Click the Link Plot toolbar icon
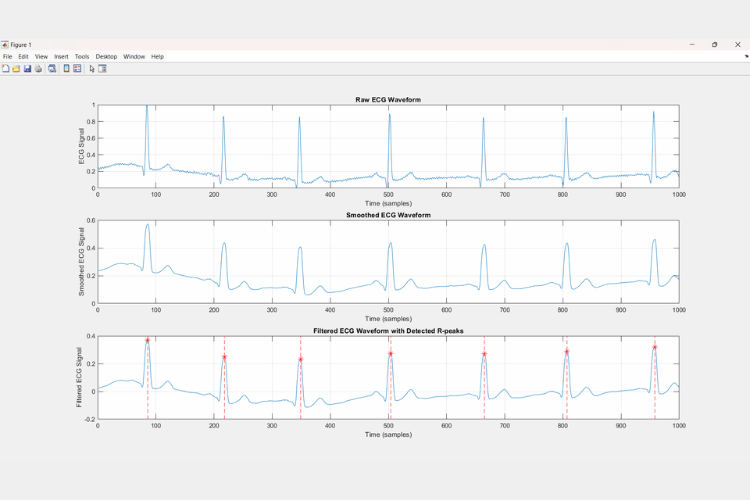 coord(52,69)
